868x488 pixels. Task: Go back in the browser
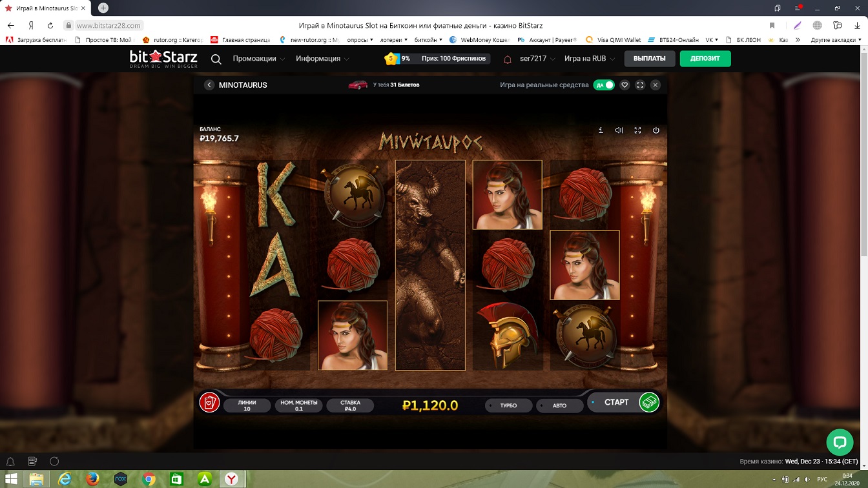10,25
